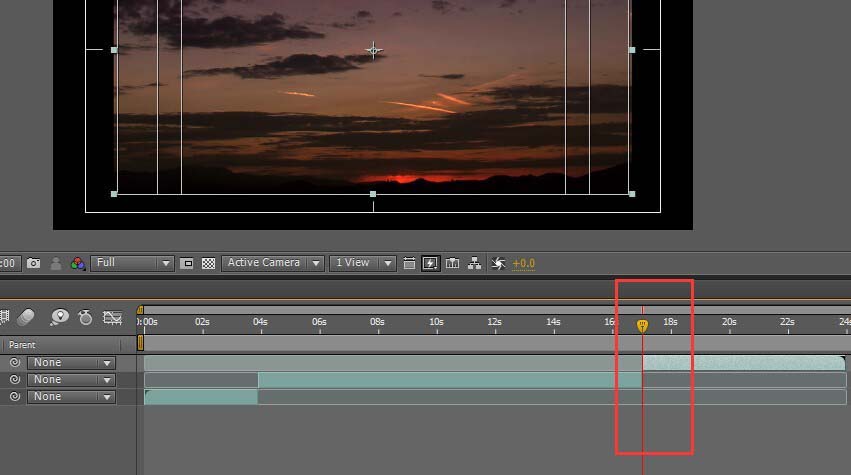The image size is (851, 475).
Task: Click the Parent column header
Action: pyautogui.click(x=22, y=345)
